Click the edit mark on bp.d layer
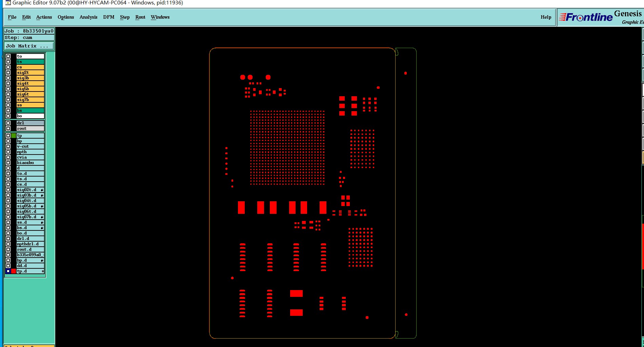Image resolution: width=644 pixels, height=347 pixels. (x=42, y=261)
